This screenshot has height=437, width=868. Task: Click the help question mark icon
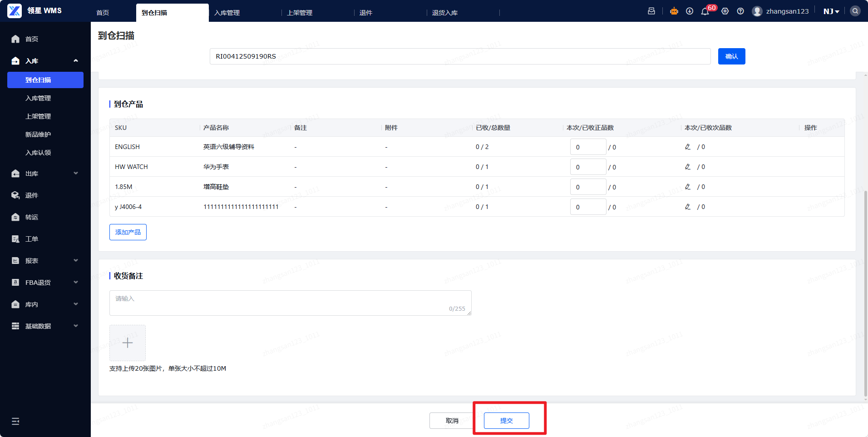click(x=740, y=11)
